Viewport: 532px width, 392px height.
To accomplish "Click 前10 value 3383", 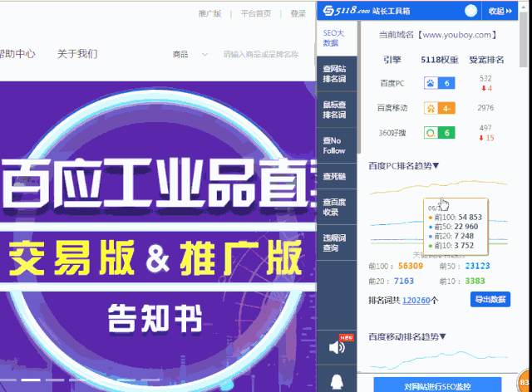I will pyautogui.click(x=475, y=281).
